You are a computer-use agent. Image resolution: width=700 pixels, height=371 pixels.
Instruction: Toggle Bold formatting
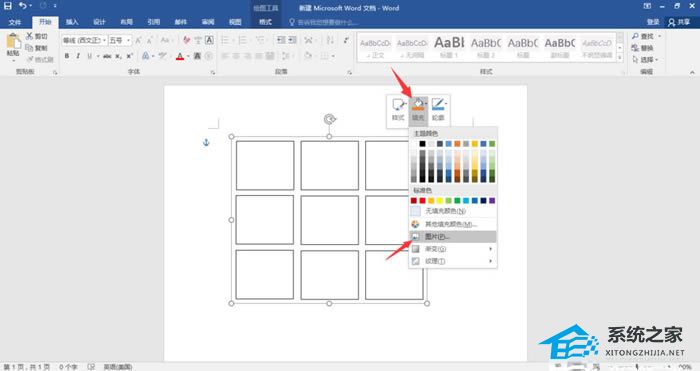67,56
